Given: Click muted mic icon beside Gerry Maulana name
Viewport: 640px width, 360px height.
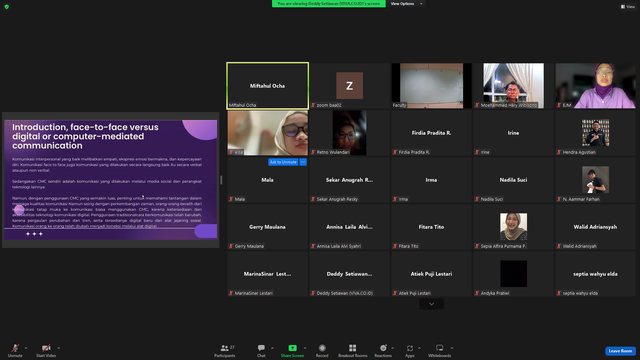Looking at the screenshot, I should (231, 246).
